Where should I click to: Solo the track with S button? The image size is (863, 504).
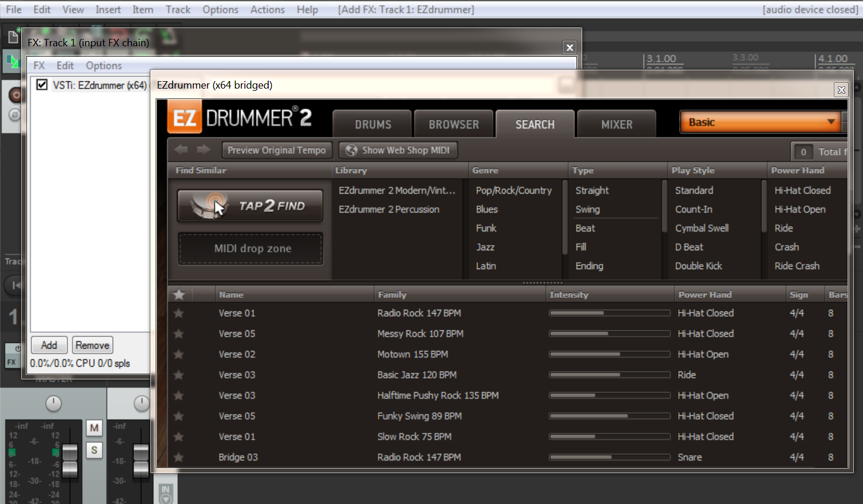point(94,450)
